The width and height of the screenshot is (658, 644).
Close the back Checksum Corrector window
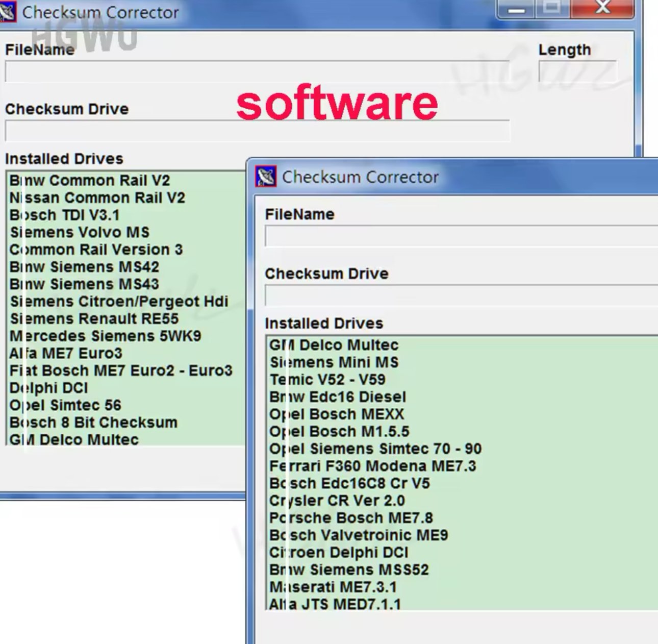click(602, 8)
